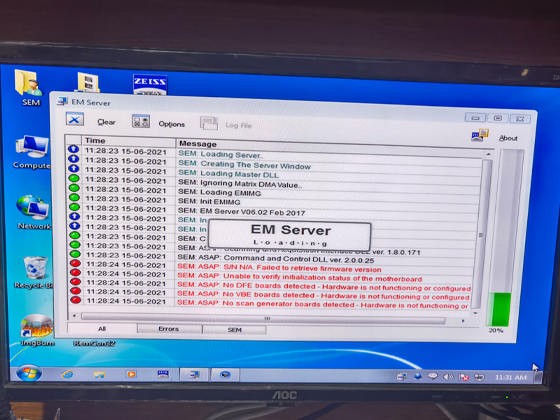This screenshot has width=560, height=420.
Task: Click the EM Server title bar icon
Action: tap(62, 101)
